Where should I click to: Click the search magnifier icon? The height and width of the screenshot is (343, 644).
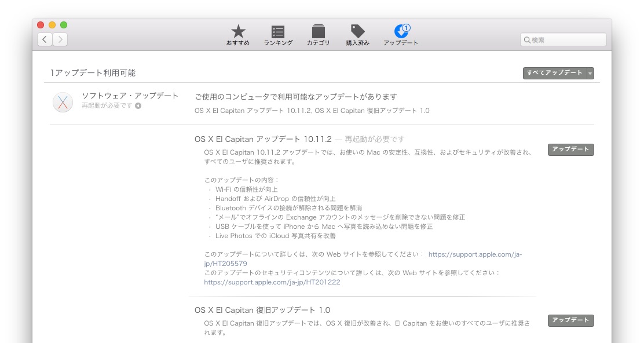click(x=527, y=40)
